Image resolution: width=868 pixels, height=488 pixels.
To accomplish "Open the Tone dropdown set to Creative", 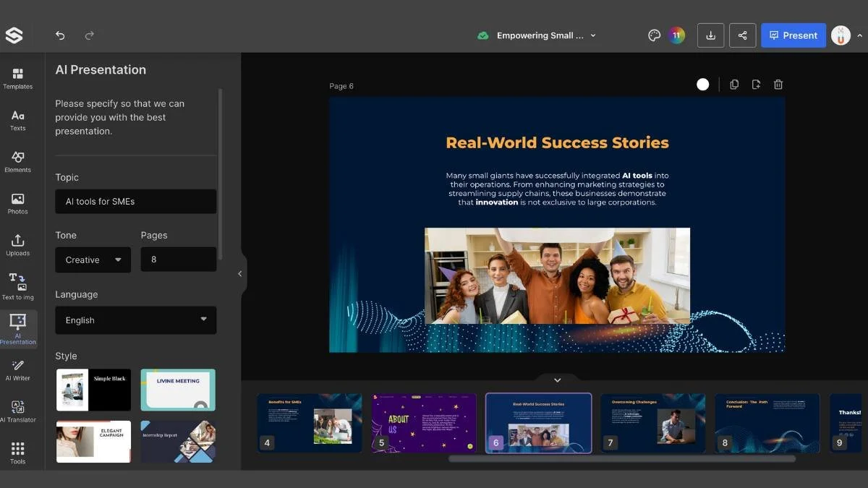I will click(93, 260).
